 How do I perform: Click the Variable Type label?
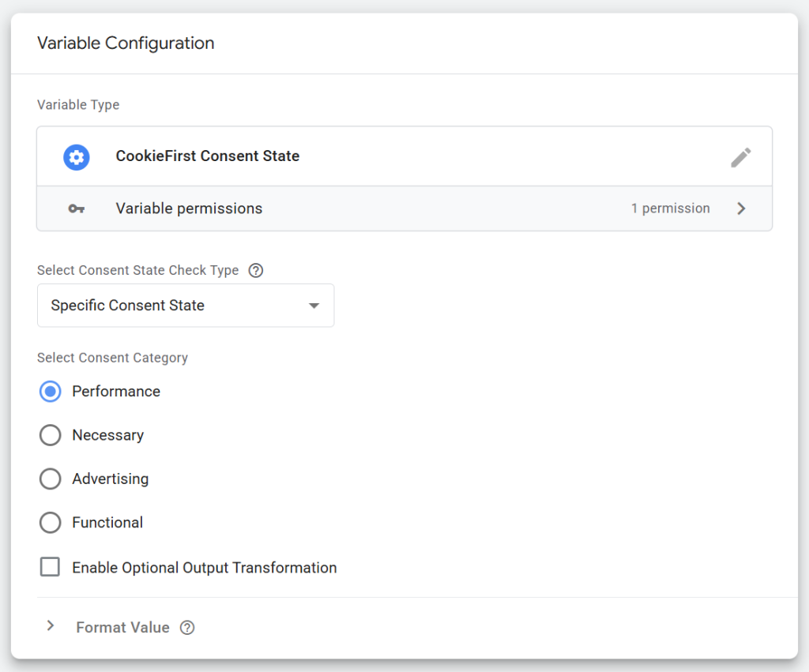point(78,105)
